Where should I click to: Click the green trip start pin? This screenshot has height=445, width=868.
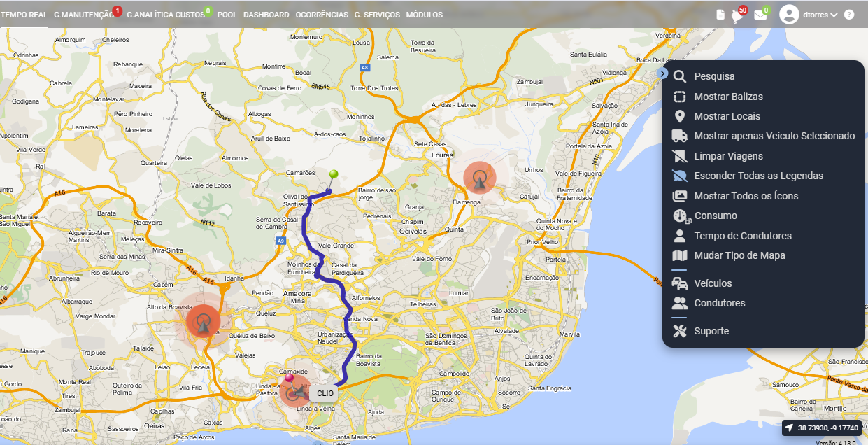[334, 175]
